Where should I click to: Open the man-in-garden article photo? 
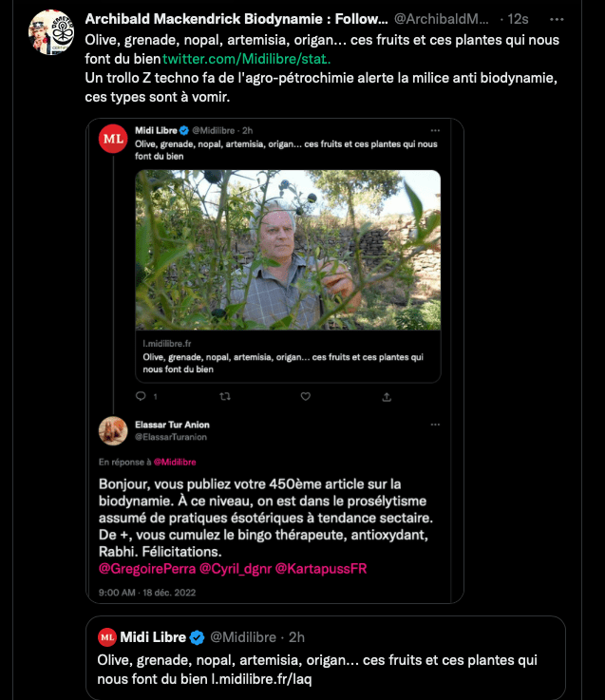click(x=288, y=250)
